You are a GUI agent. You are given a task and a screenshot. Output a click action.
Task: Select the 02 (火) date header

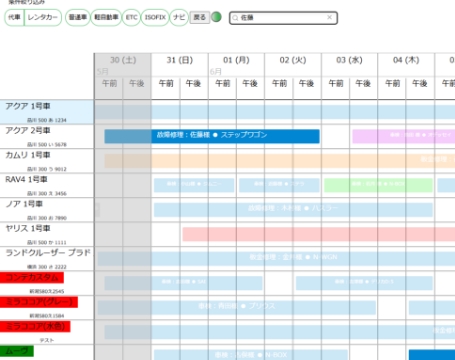click(293, 60)
